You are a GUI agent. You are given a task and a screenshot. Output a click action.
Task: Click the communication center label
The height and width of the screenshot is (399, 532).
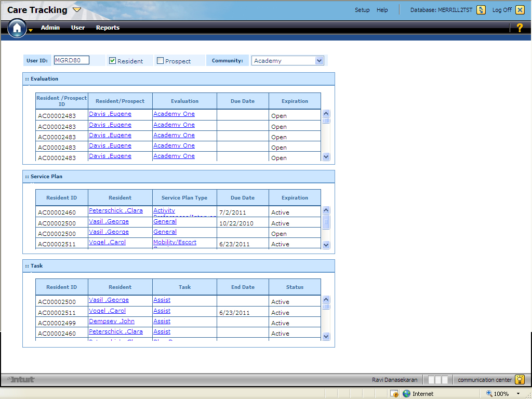(485, 380)
